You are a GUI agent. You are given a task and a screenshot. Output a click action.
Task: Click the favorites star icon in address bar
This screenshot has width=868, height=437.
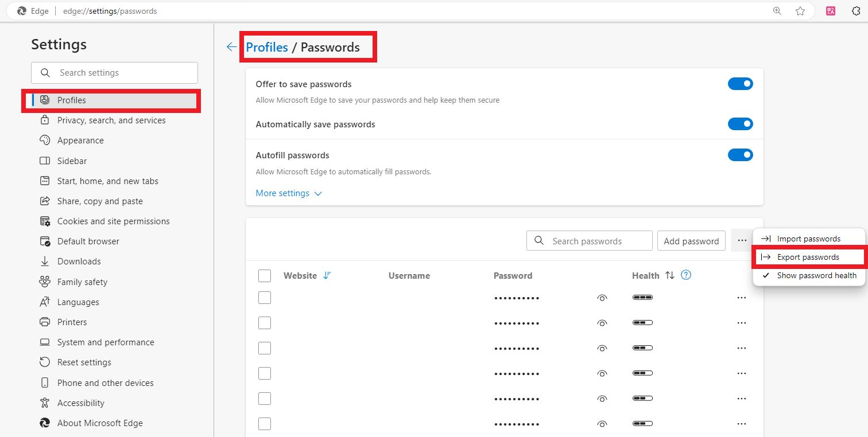800,11
